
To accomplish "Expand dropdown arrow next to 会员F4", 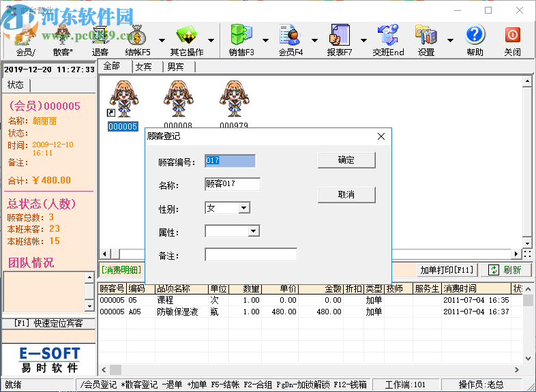I will (x=315, y=40).
